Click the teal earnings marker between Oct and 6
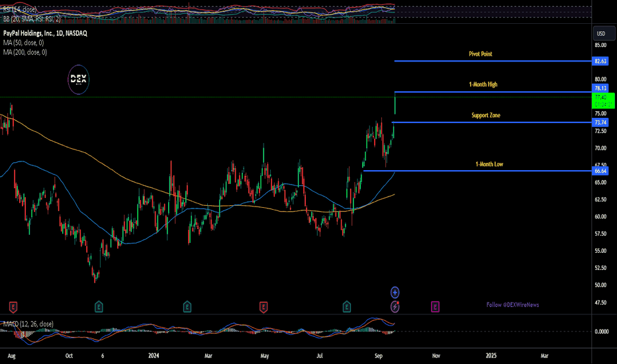 (99, 307)
